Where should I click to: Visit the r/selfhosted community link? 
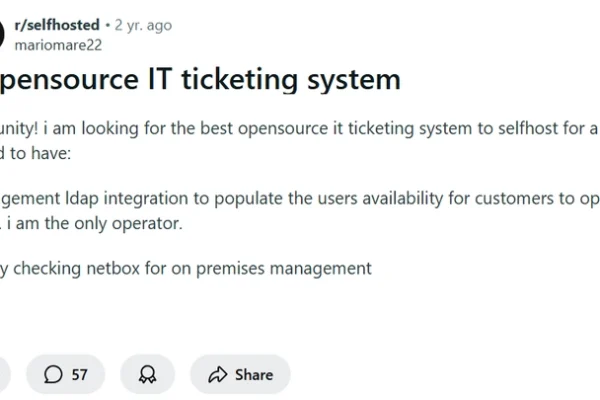(57, 25)
